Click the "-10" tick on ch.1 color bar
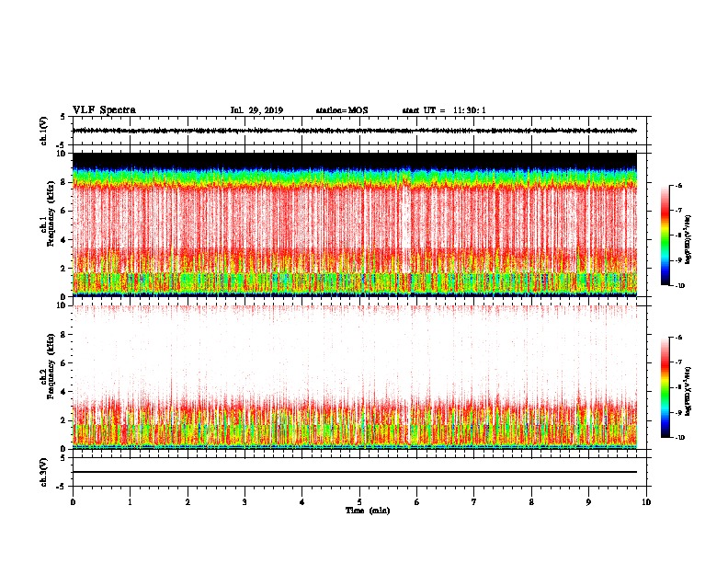 tap(680, 286)
